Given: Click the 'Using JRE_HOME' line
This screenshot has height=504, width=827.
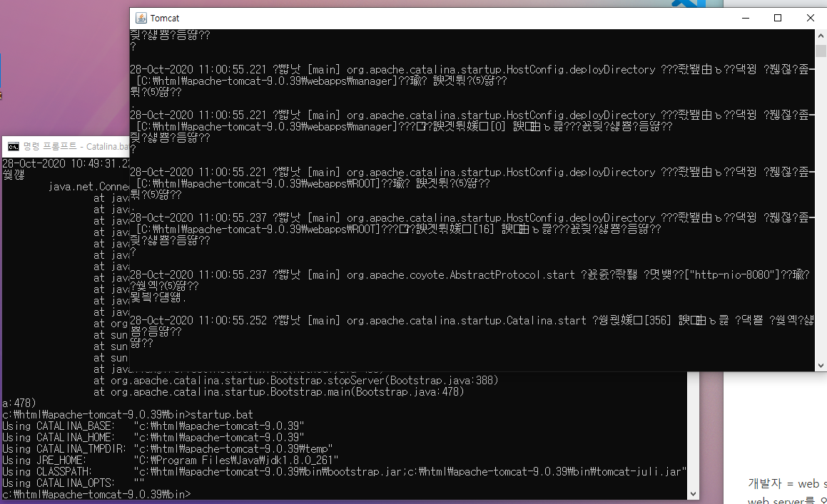Looking at the screenshot, I should coord(171,461).
